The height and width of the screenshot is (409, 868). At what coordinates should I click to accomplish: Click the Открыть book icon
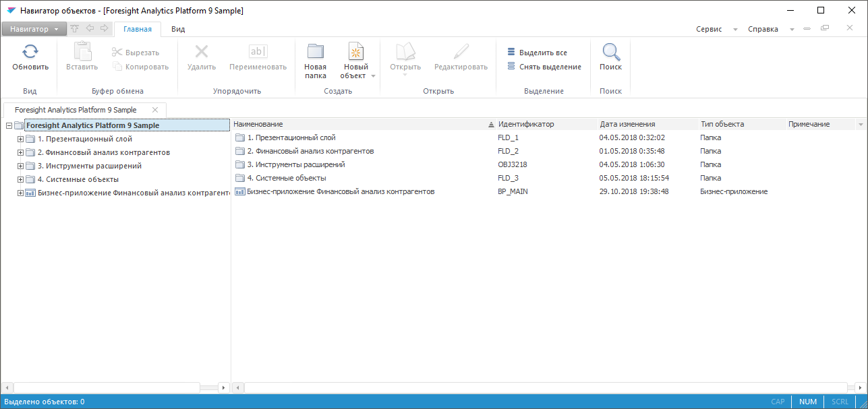tap(405, 51)
